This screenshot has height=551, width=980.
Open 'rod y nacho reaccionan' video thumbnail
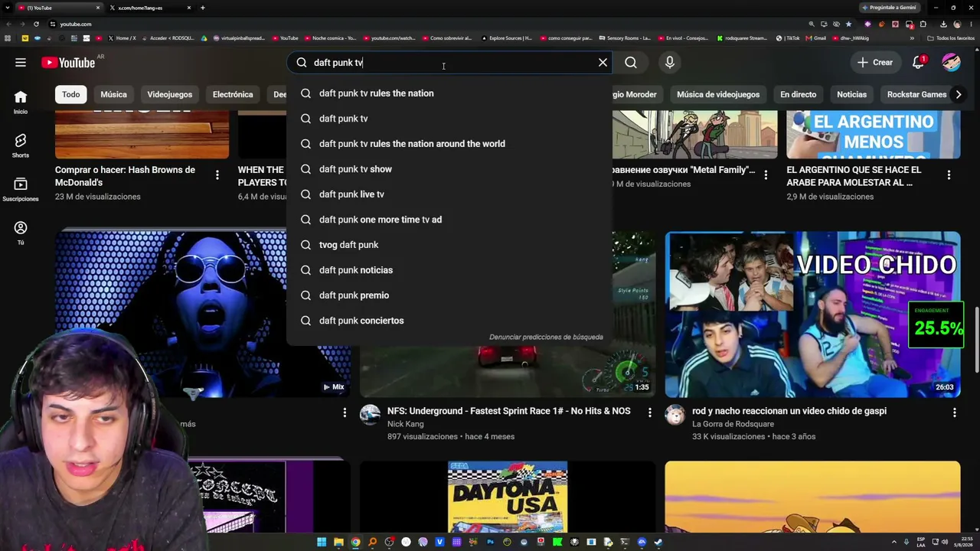click(x=812, y=315)
